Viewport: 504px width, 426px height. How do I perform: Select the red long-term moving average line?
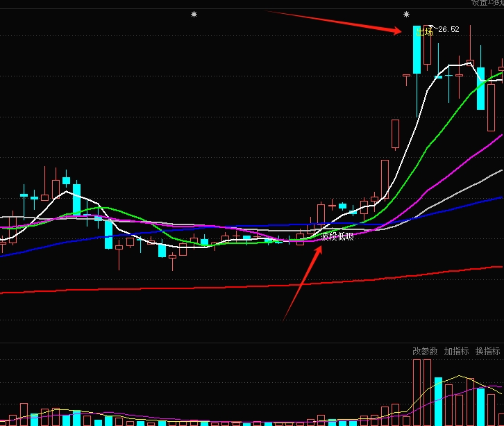tap(208, 286)
